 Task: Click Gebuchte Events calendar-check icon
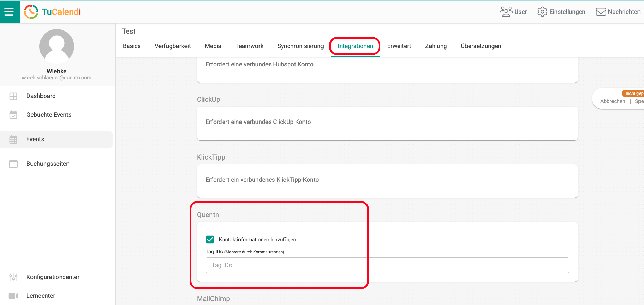click(x=13, y=115)
